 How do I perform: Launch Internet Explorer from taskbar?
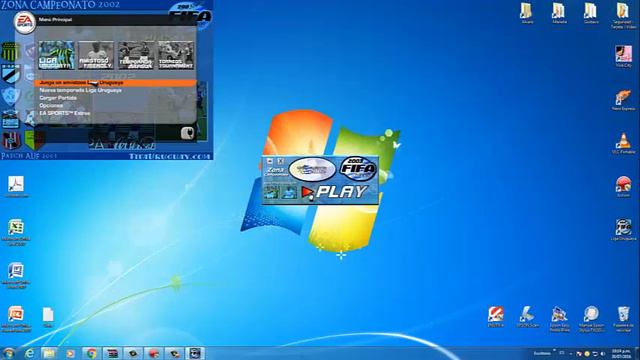tap(29, 353)
